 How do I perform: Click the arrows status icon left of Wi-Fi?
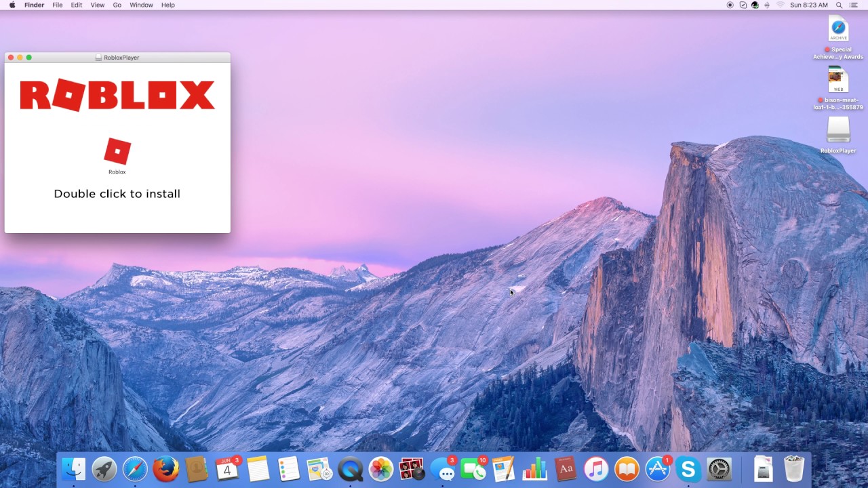point(767,5)
